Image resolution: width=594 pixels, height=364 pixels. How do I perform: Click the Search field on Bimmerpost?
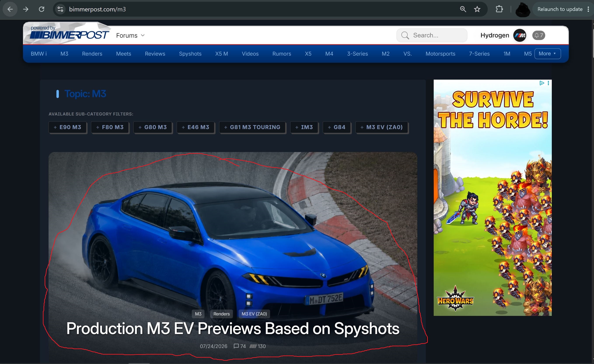[432, 35]
